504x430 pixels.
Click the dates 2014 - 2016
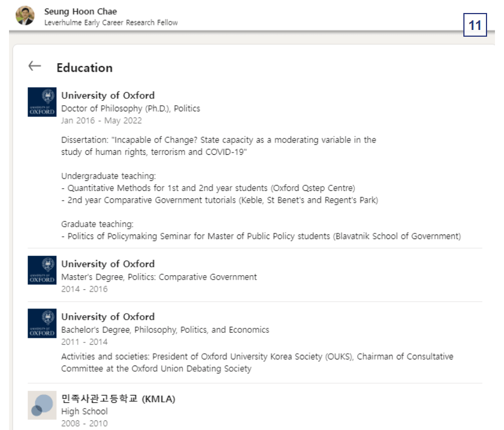pyautogui.click(x=85, y=289)
